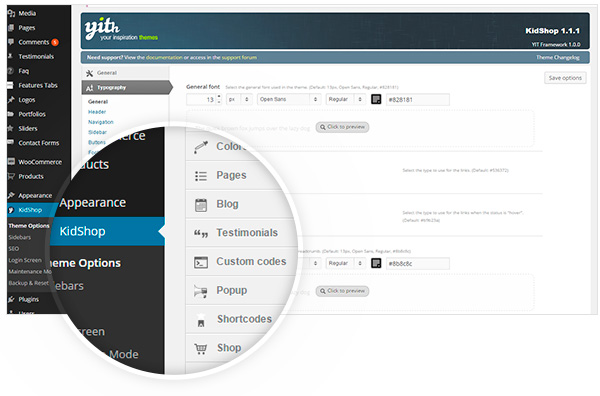The height and width of the screenshot is (396, 600).
Task: Click the Pages icon in sidebar
Action: pos(11,28)
